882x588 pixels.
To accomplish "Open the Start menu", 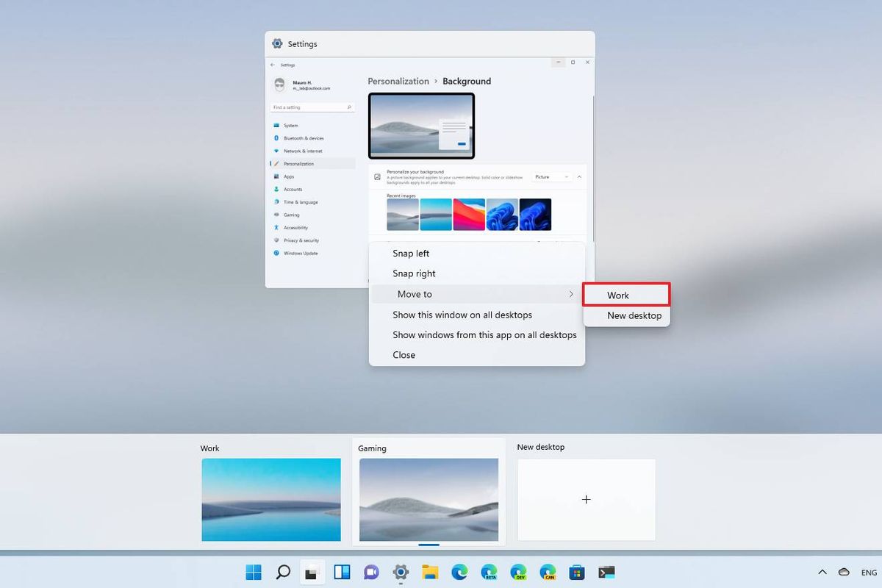I will [x=254, y=573].
